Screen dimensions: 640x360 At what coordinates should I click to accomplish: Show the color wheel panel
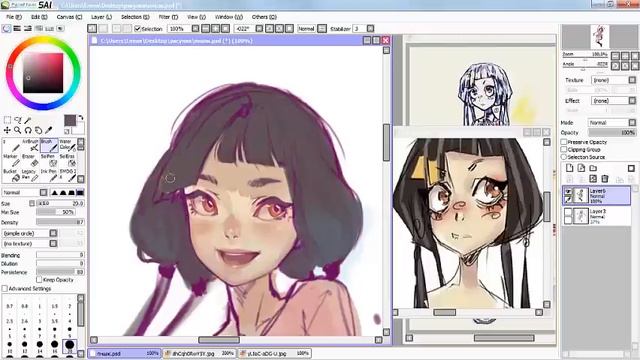pos(6,29)
